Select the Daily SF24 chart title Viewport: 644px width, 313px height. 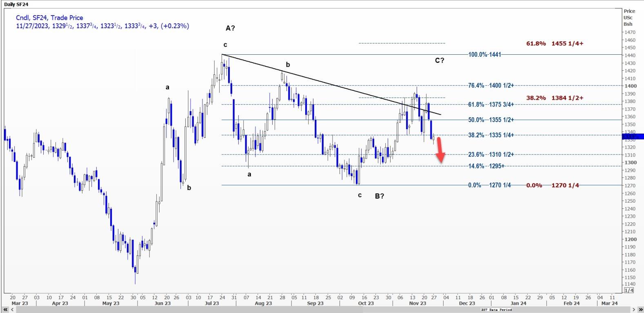point(16,4)
